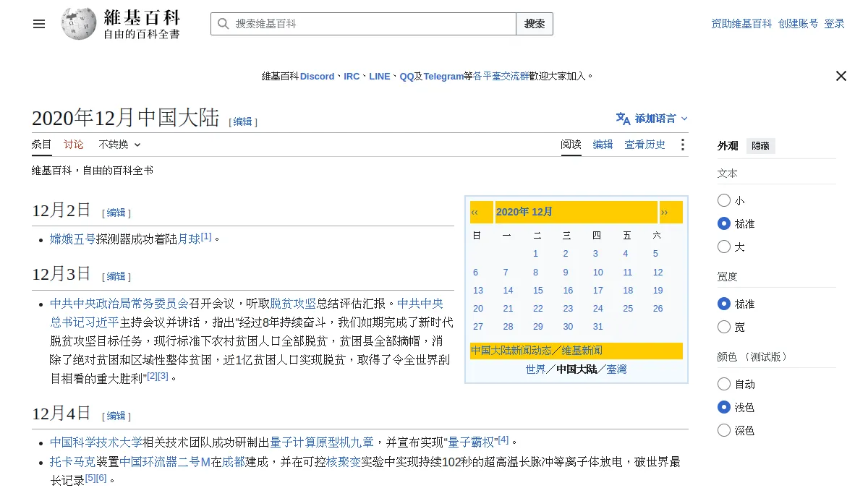This screenshot has height=488, width=868.
Task: Select light color mode
Action: [724, 407]
